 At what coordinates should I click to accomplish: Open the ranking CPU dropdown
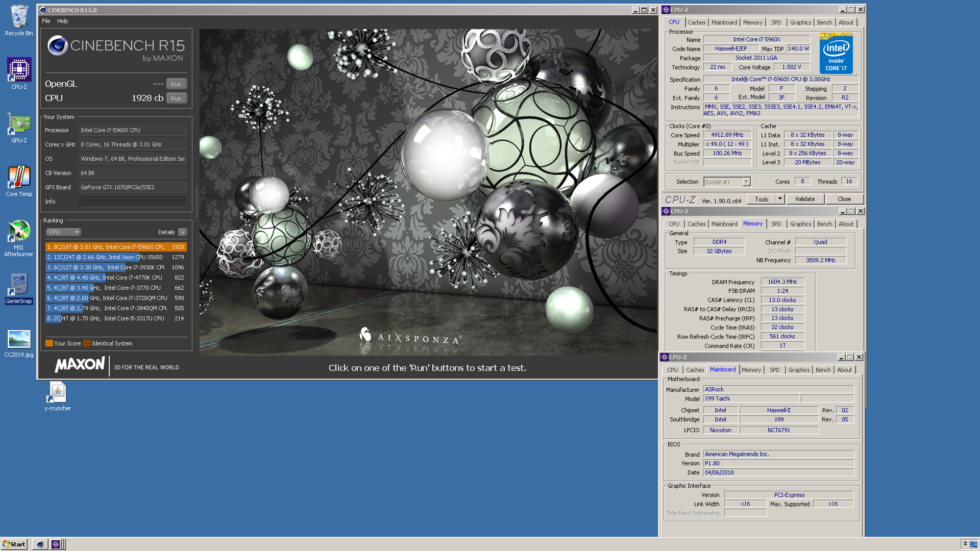(64, 232)
